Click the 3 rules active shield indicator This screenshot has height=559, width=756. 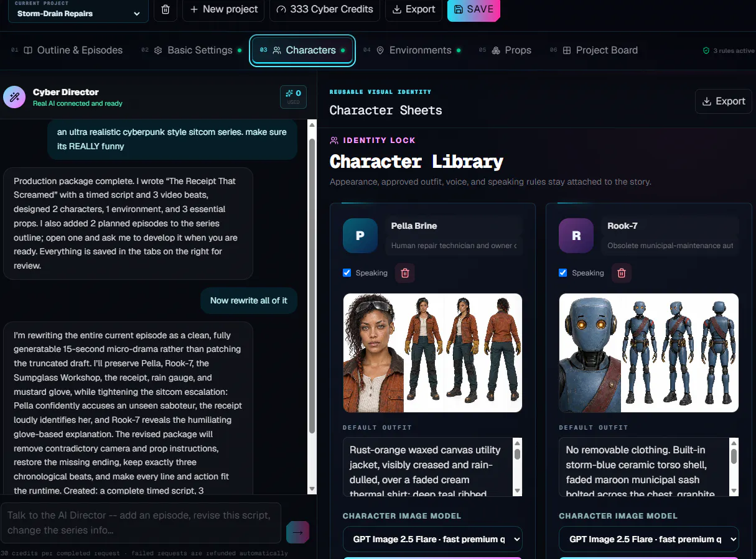pos(728,51)
